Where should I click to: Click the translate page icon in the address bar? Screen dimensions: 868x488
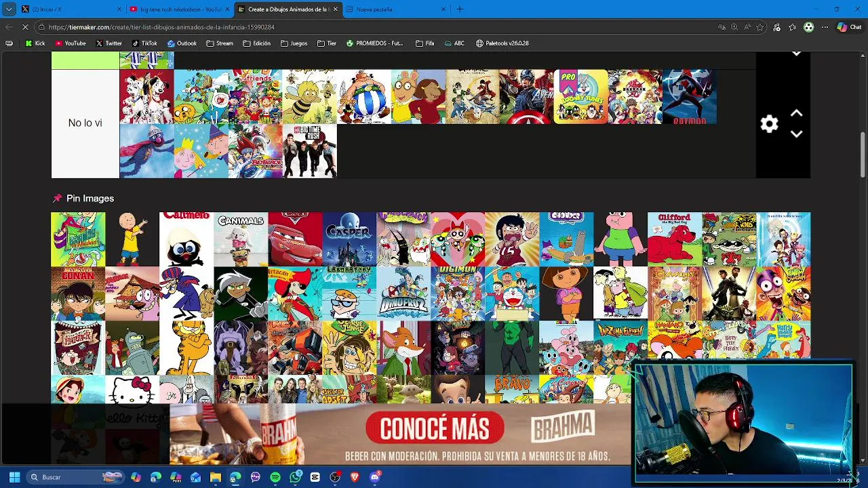coord(722,27)
